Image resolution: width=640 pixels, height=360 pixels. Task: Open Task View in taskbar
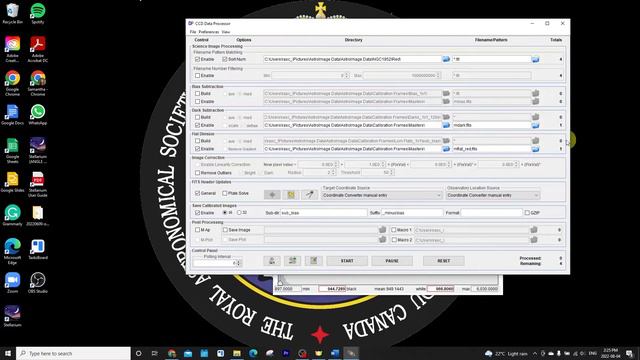pos(154,353)
